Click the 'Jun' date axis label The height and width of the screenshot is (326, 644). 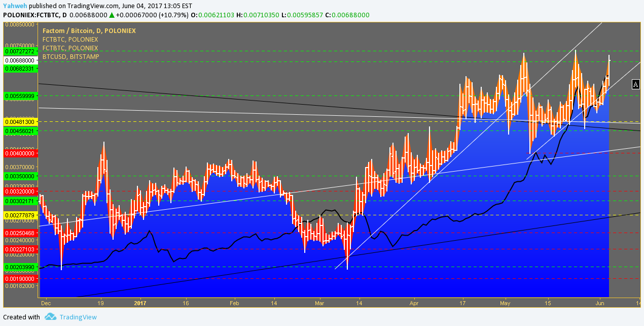600,303
